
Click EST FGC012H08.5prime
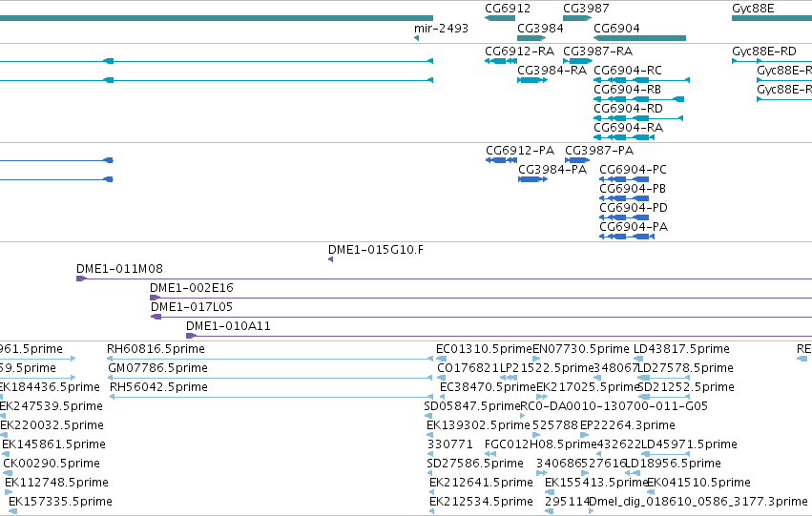pos(541,445)
